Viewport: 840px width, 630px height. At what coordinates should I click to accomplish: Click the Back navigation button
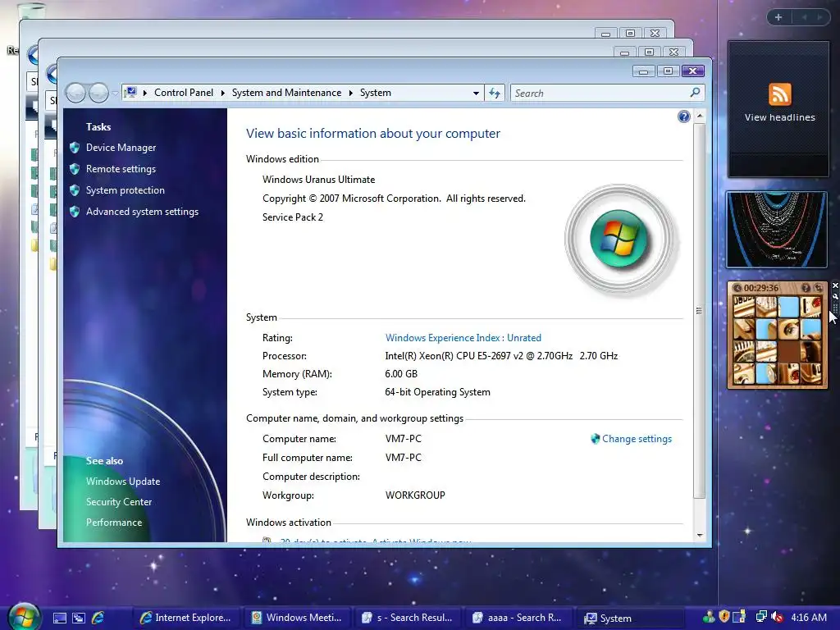(x=75, y=94)
